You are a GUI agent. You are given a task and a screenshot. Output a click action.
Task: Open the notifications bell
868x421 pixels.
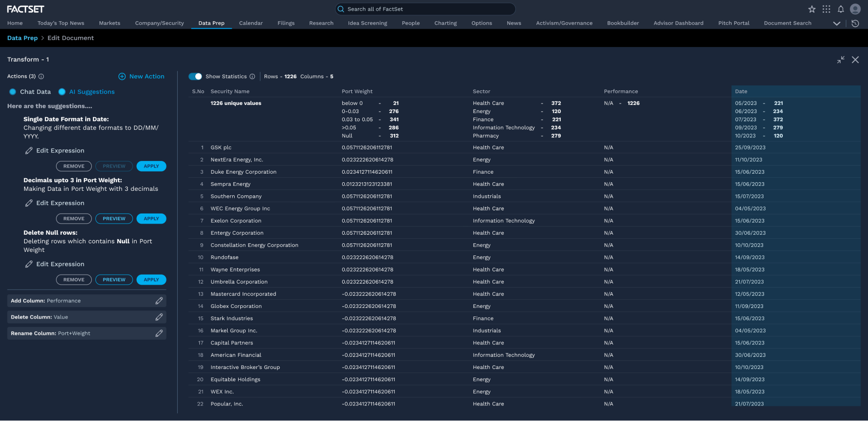(841, 9)
